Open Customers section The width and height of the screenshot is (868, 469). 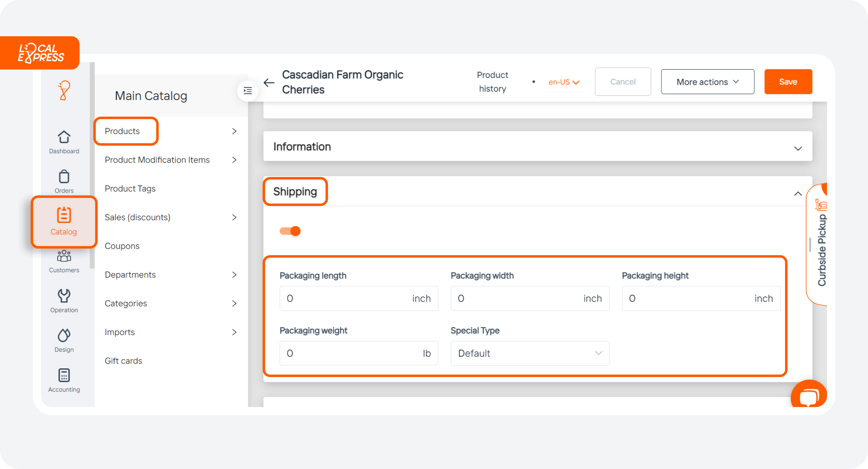64,261
